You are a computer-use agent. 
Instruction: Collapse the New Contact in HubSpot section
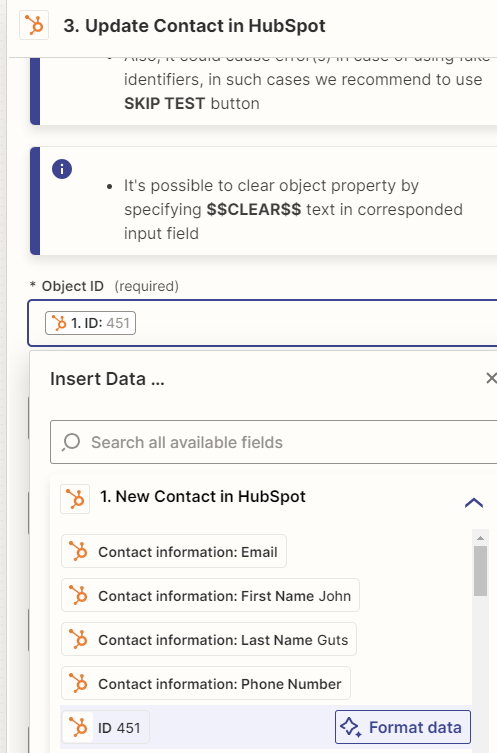(473, 502)
